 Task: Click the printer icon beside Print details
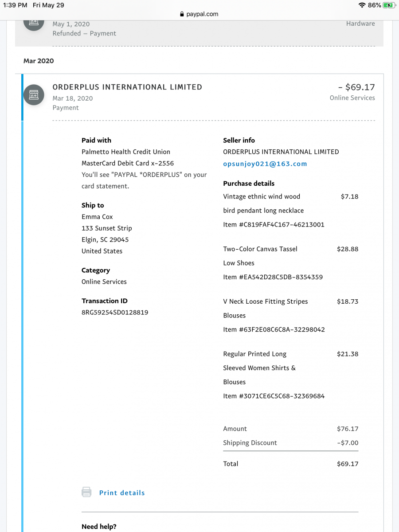click(86, 492)
